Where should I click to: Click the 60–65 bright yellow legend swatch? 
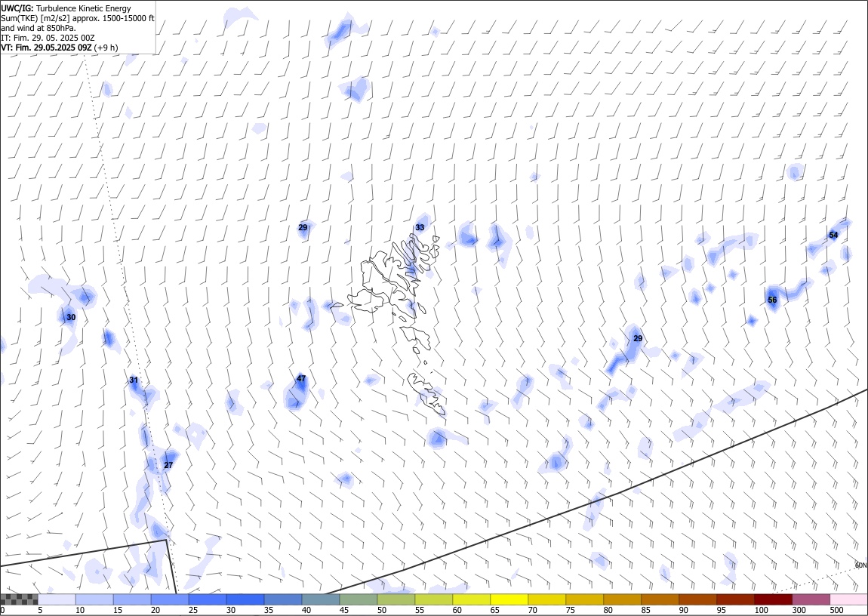click(x=471, y=599)
